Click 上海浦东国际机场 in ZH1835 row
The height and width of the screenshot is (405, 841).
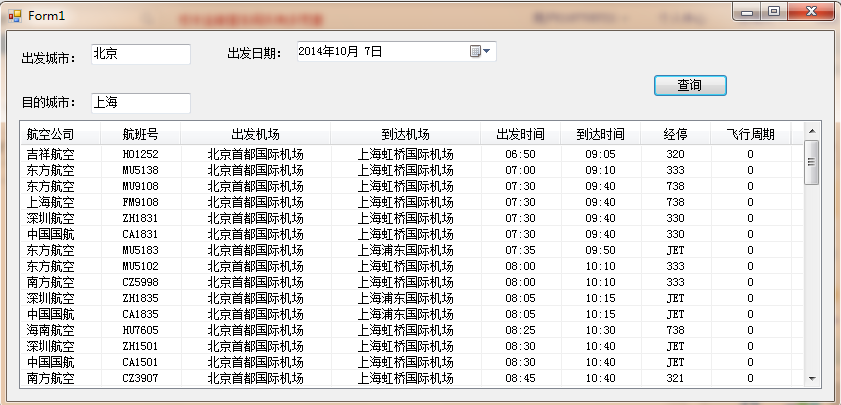coord(405,298)
